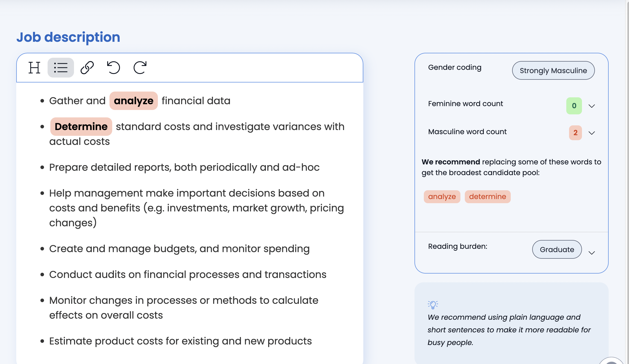Click highlighted word 'Determine' in editor
629x364 pixels.
click(81, 127)
